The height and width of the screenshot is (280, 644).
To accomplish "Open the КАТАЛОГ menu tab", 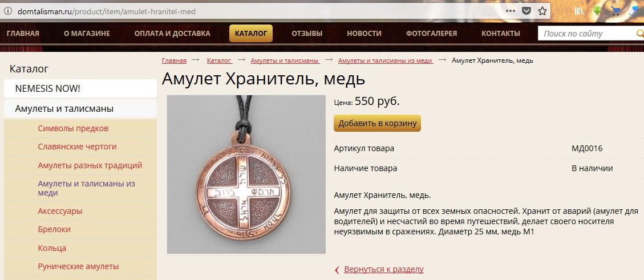I will (x=251, y=33).
